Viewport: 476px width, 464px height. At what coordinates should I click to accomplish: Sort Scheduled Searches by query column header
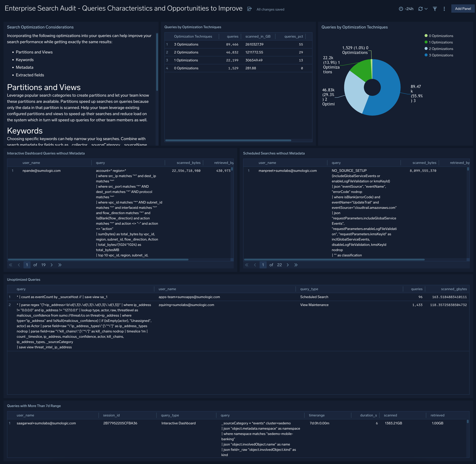point(336,163)
